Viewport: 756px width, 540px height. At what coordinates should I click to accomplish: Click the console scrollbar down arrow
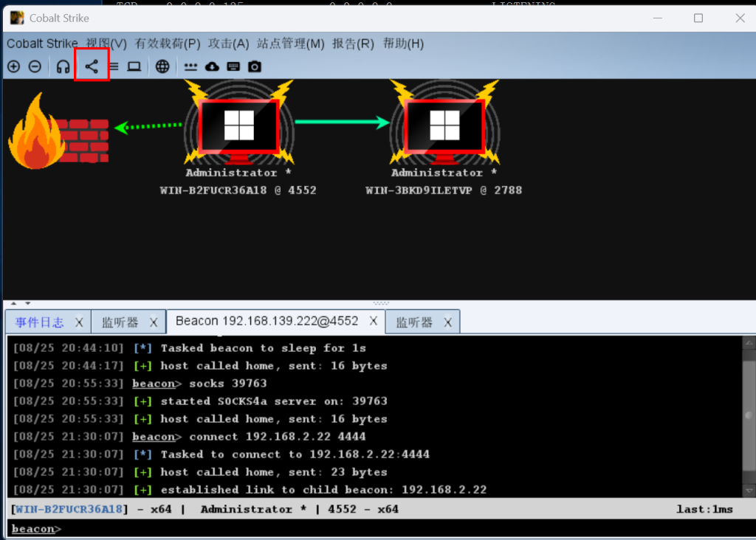click(749, 491)
